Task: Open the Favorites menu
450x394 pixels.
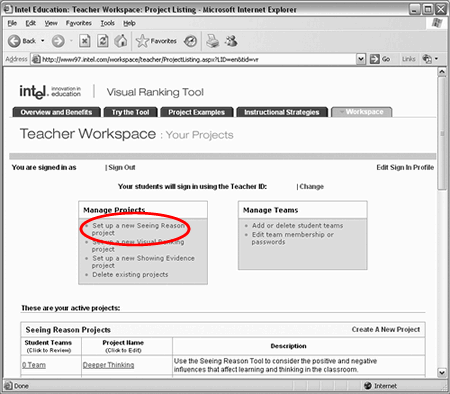Action: coord(79,23)
